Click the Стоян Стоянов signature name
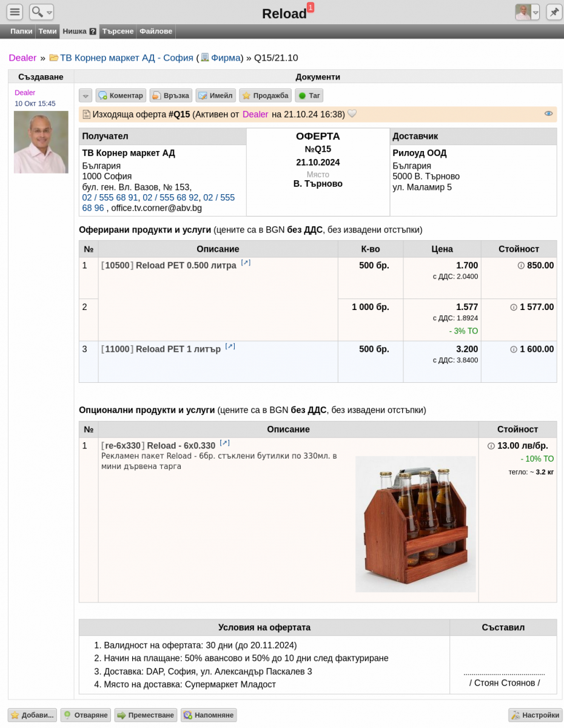 click(505, 683)
